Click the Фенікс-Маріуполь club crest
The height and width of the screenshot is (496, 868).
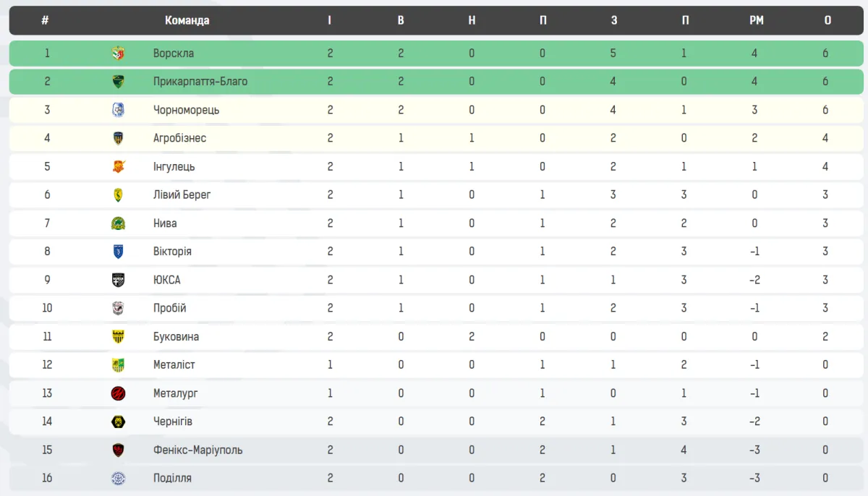pyautogui.click(x=118, y=450)
